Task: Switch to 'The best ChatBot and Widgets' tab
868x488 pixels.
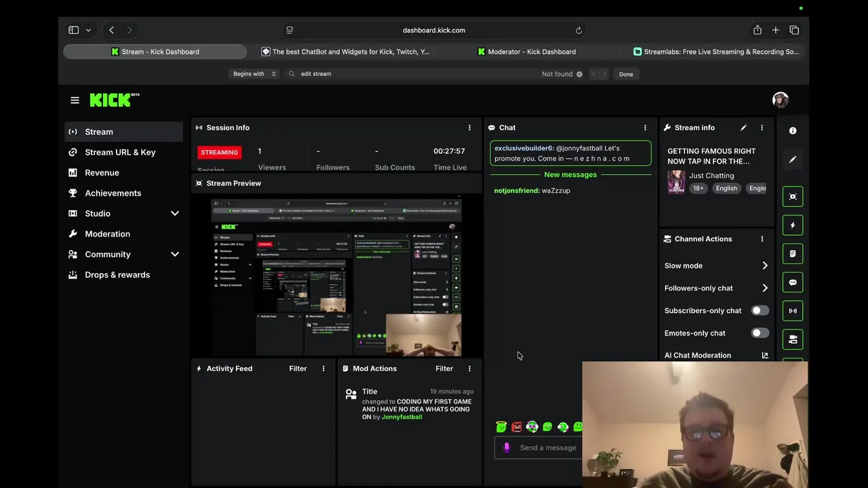Action: click(x=345, y=52)
